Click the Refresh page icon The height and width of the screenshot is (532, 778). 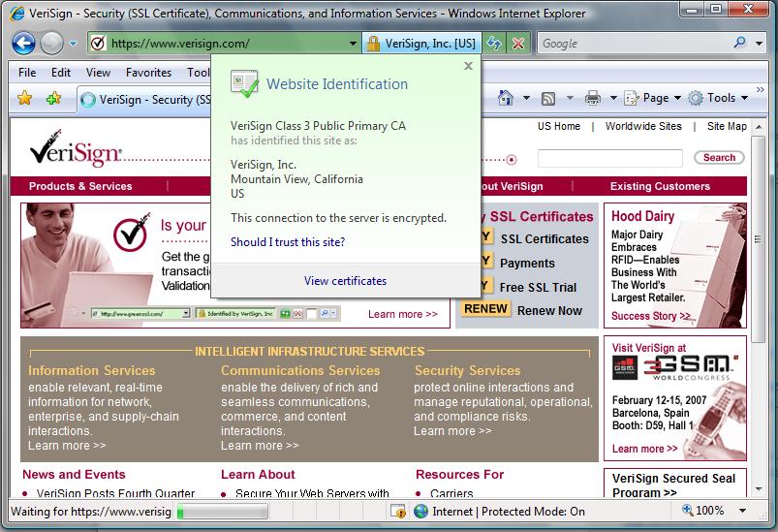coord(494,44)
